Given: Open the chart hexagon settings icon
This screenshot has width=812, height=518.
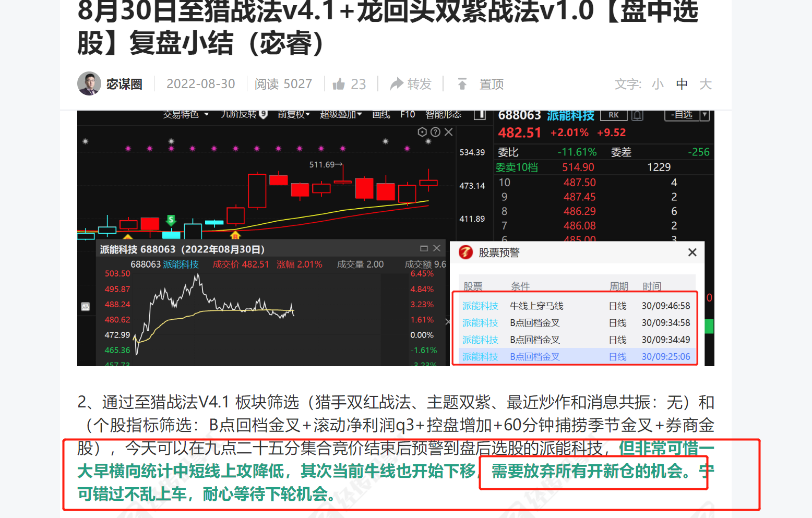Looking at the screenshot, I should pos(422,132).
